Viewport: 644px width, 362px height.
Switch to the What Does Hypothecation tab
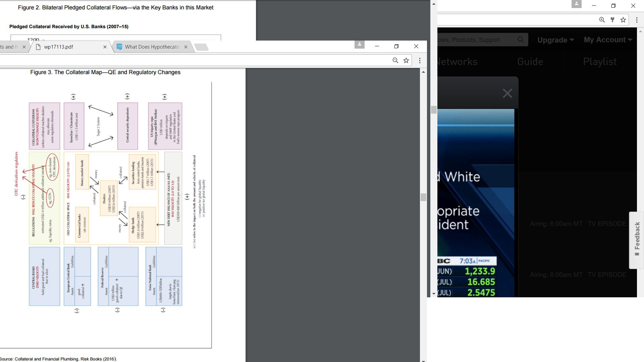[x=153, y=47]
